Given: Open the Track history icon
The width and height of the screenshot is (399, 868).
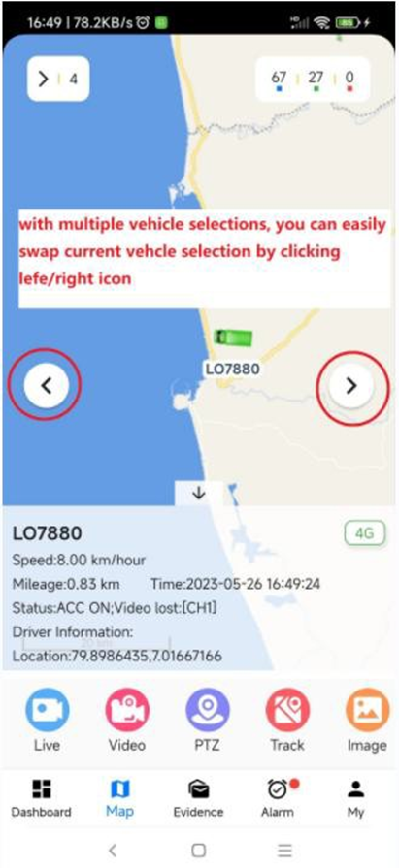Looking at the screenshot, I should point(287,711).
